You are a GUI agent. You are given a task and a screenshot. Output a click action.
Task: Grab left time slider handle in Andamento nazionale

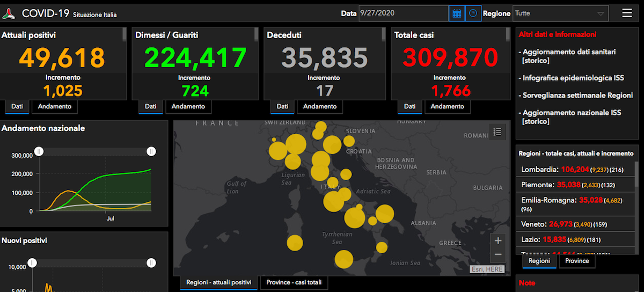(x=39, y=151)
